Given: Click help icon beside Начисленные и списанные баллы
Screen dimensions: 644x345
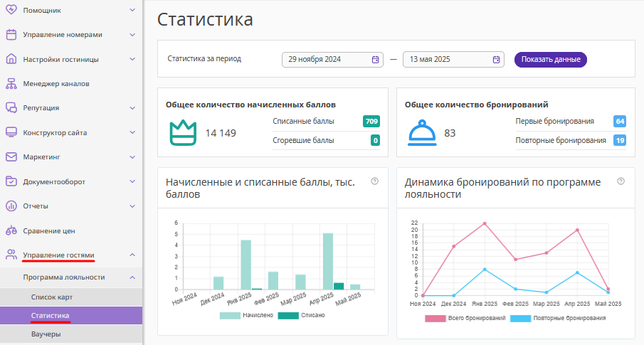Looking at the screenshot, I should click(374, 181).
